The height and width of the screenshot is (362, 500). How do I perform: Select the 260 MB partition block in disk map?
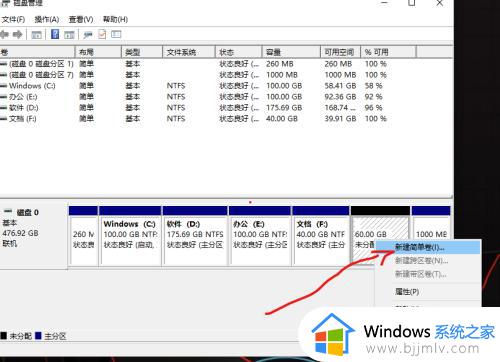[83, 236]
